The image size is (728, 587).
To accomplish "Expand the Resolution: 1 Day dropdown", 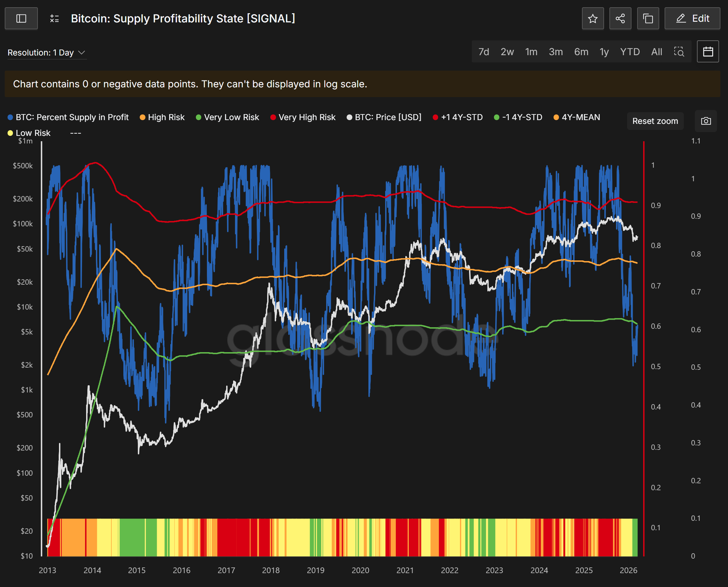I will point(46,53).
